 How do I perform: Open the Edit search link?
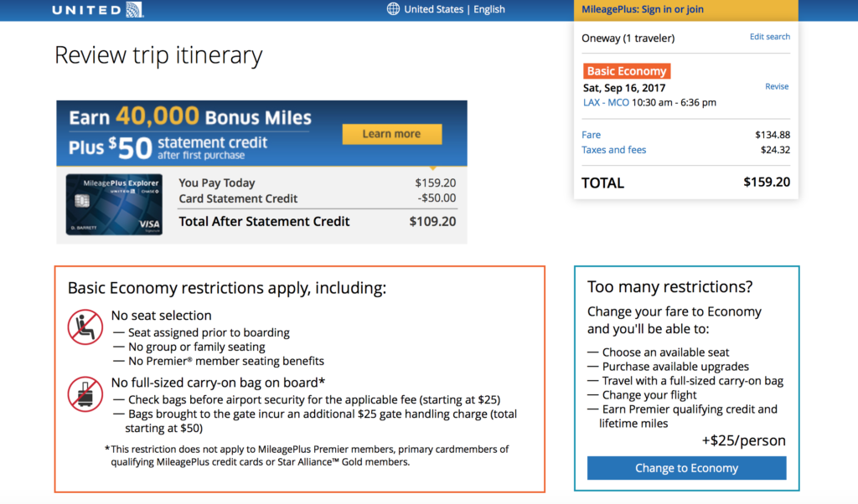click(x=769, y=36)
